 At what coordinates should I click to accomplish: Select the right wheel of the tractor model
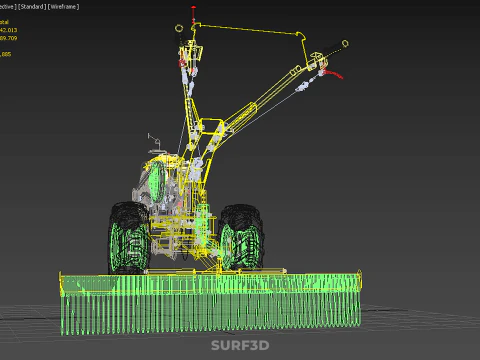pyautogui.click(x=241, y=237)
